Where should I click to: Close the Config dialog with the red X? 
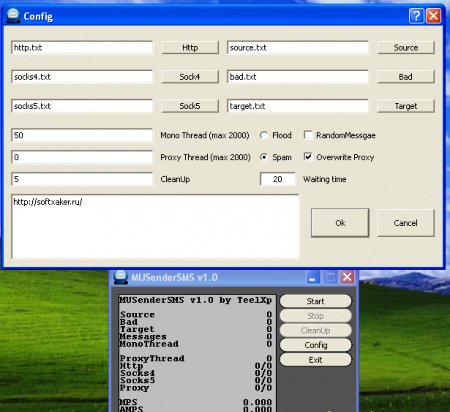pyautogui.click(x=434, y=16)
